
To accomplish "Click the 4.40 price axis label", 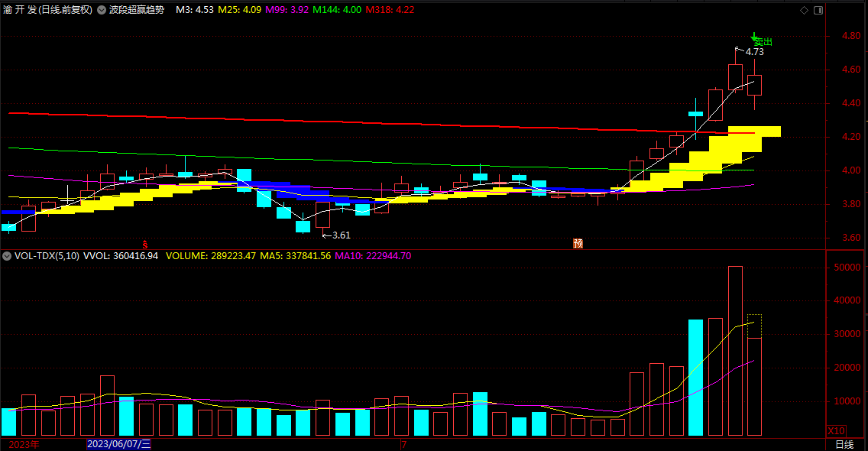I will point(851,103).
